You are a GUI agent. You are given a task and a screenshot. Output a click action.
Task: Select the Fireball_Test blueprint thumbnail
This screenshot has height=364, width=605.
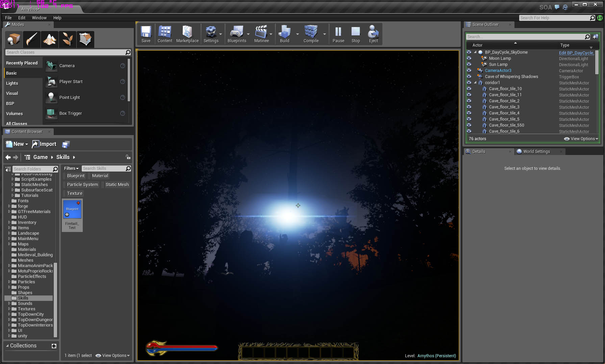tap(72, 209)
